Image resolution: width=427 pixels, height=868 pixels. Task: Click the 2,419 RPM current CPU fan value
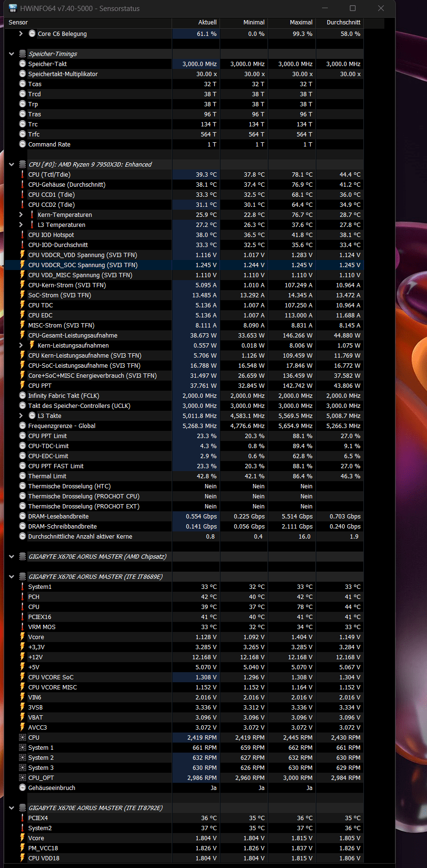pos(202,737)
